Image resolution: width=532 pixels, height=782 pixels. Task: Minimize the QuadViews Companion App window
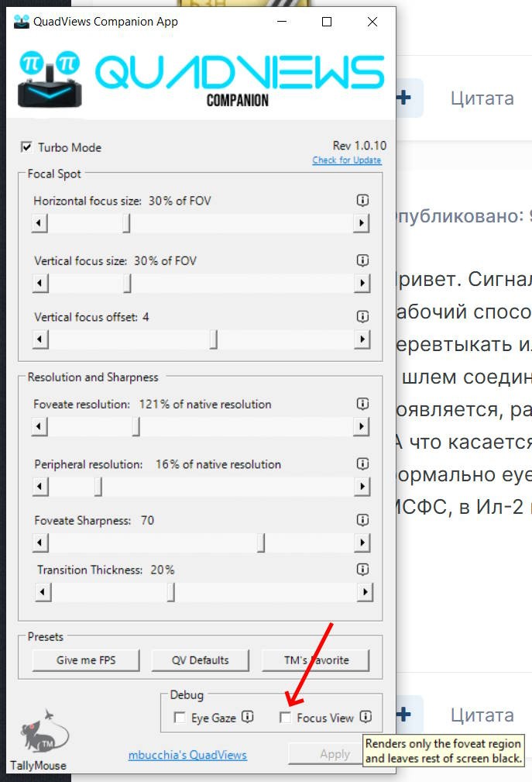click(282, 22)
